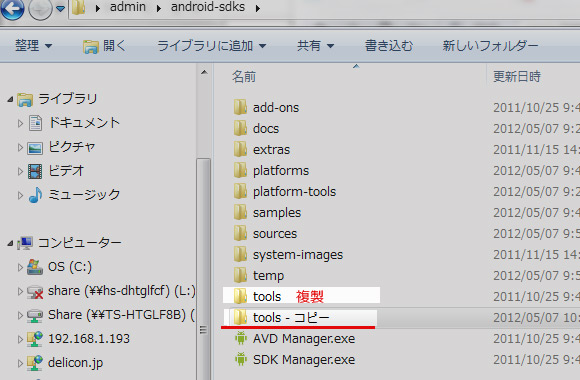Expand the ミュージック library node
The height and width of the screenshot is (380, 580).
tap(20, 195)
